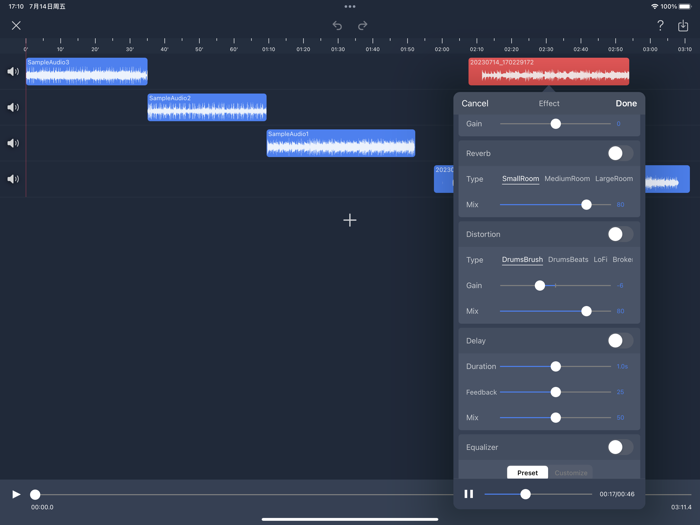Check the battery status indicator
The height and width of the screenshot is (525, 700).
pyautogui.click(x=685, y=7)
